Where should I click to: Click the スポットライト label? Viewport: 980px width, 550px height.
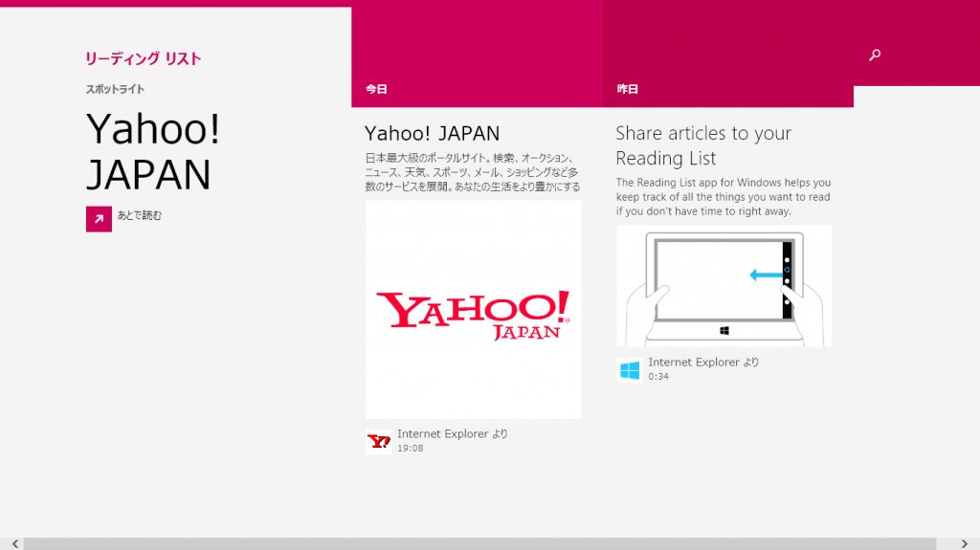115,89
